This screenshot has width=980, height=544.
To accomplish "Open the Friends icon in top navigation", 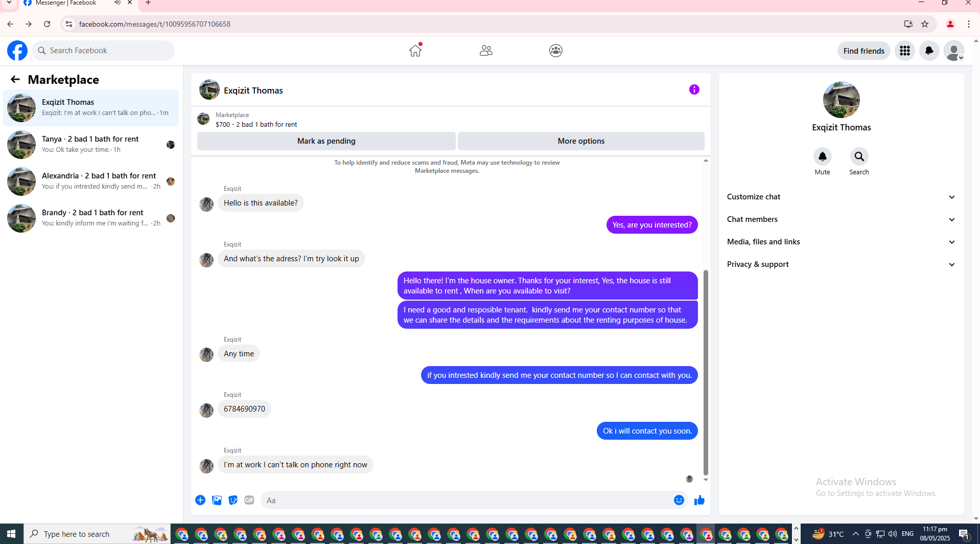I will coord(486,51).
